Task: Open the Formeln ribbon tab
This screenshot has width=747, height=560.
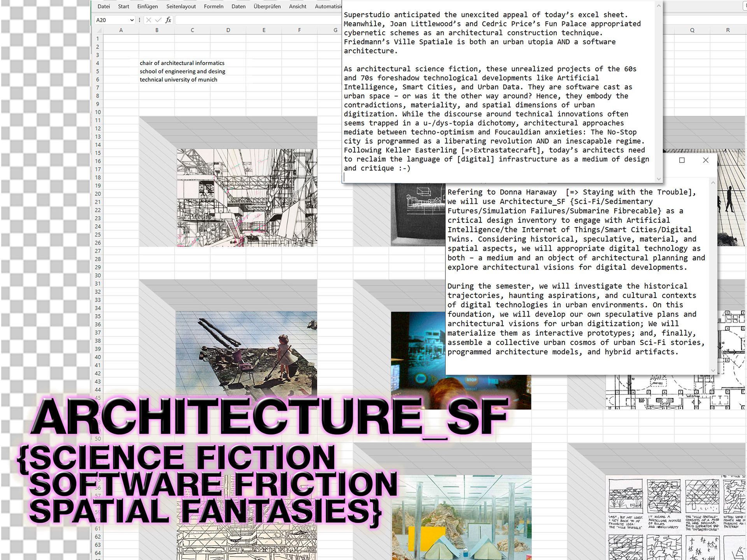Action: pyautogui.click(x=214, y=6)
